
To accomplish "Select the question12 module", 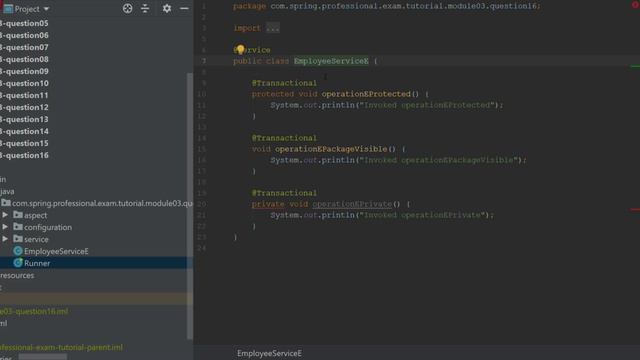I will point(24,107).
